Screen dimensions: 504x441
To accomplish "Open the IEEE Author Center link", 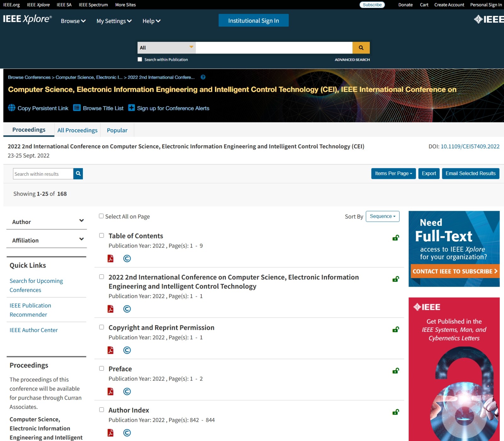I will 34,330.
